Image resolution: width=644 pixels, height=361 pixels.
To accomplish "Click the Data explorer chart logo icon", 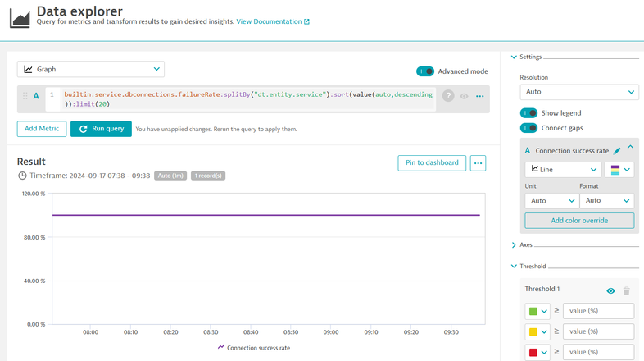I will click(x=20, y=16).
